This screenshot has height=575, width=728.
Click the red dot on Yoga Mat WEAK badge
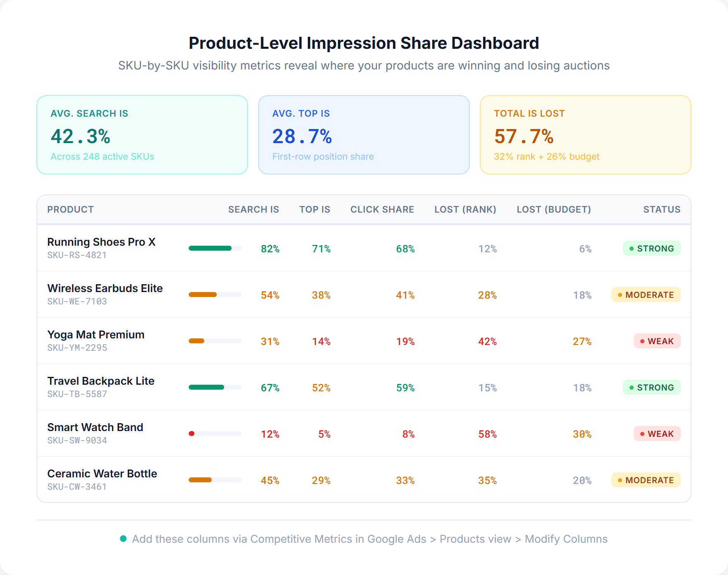[642, 341]
